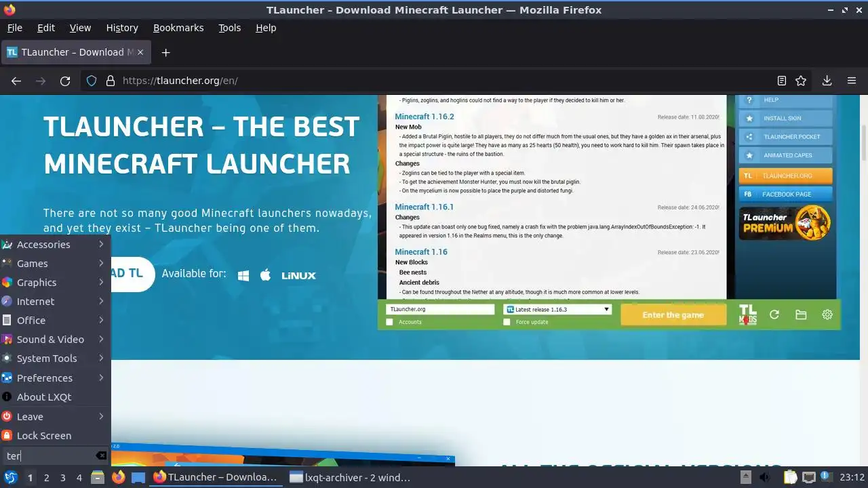The width and height of the screenshot is (868, 488).
Task: Select Lock Screen menu entry
Action: click(55, 435)
